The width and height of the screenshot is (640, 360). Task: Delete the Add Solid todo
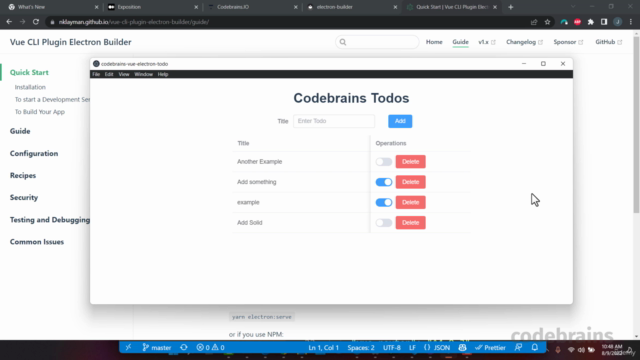pos(410,223)
